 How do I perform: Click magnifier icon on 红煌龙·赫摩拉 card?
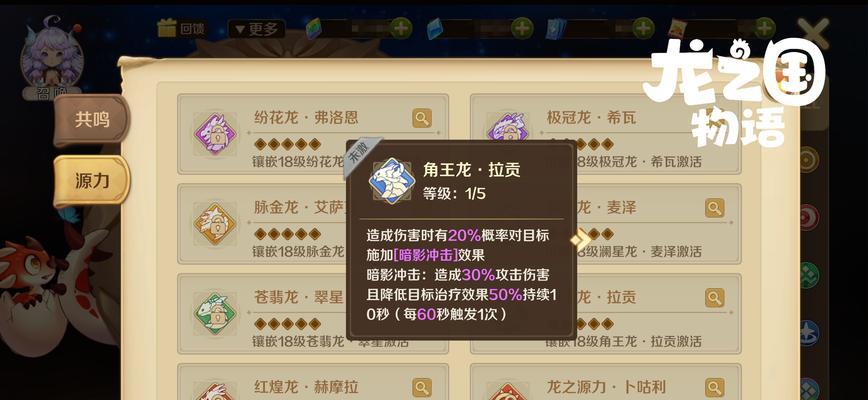[422, 387]
